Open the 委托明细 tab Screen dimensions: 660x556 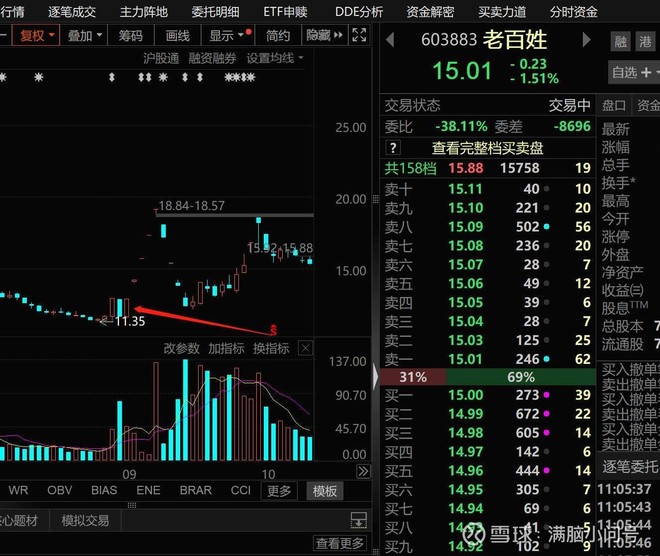[x=215, y=12]
